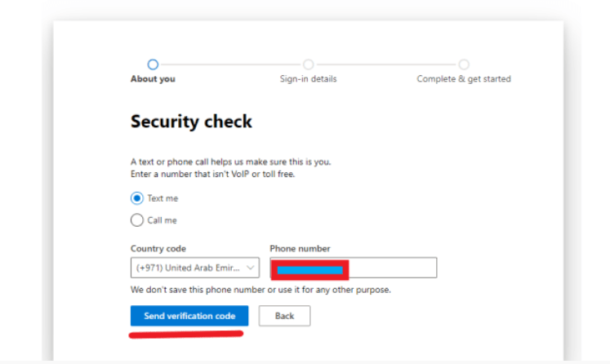Click the Security check heading
Screen dimensions: 610x364
point(191,122)
